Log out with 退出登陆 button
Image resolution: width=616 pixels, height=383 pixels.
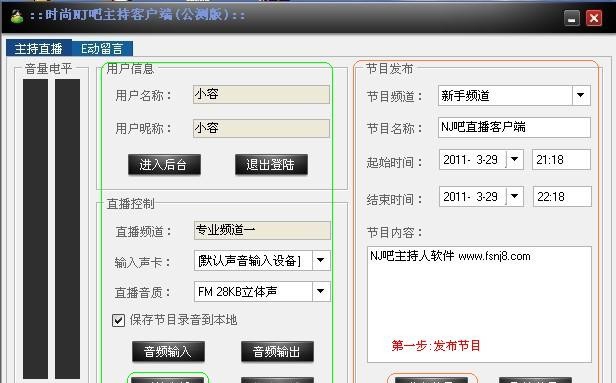[x=271, y=164]
